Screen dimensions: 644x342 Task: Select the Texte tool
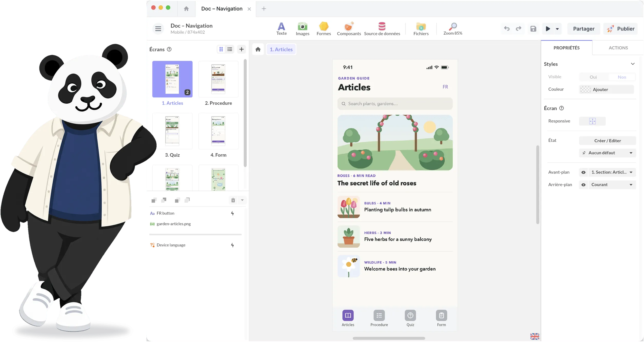[x=281, y=29]
